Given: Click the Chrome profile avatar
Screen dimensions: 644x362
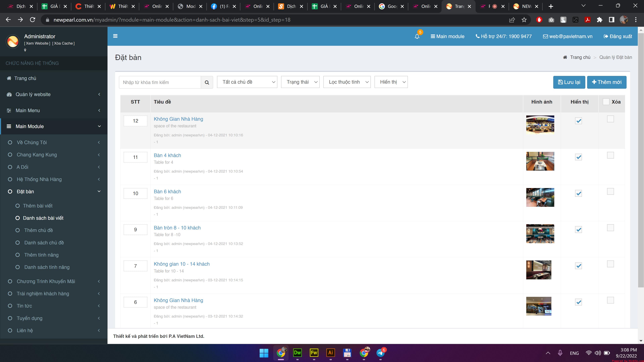Looking at the screenshot, I should tap(624, 20).
